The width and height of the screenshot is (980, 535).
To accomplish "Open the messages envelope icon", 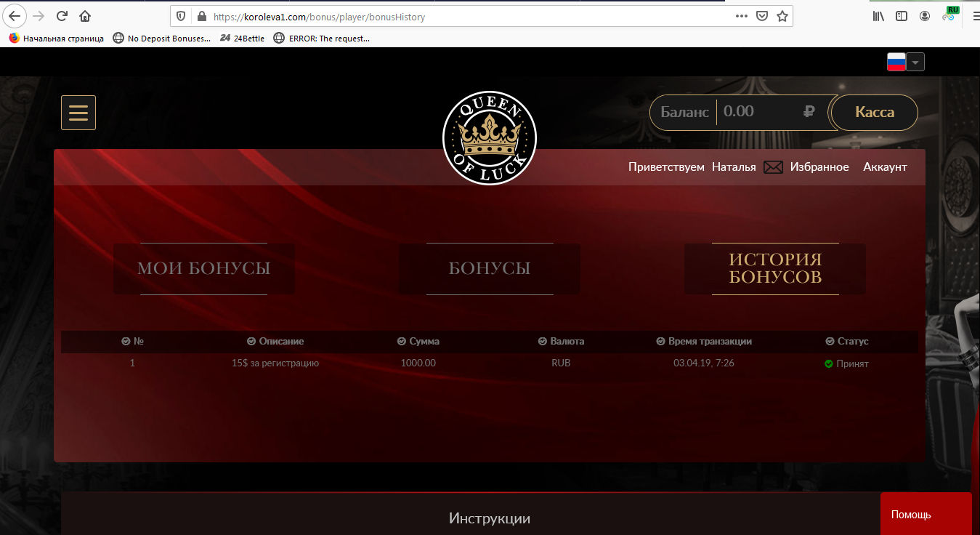I will [x=773, y=167].
